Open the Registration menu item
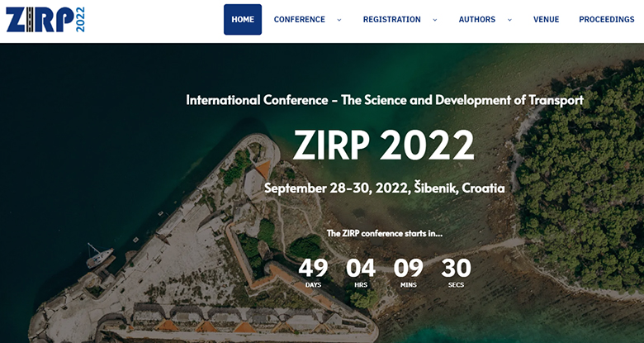644x343 pixels. 392,19
